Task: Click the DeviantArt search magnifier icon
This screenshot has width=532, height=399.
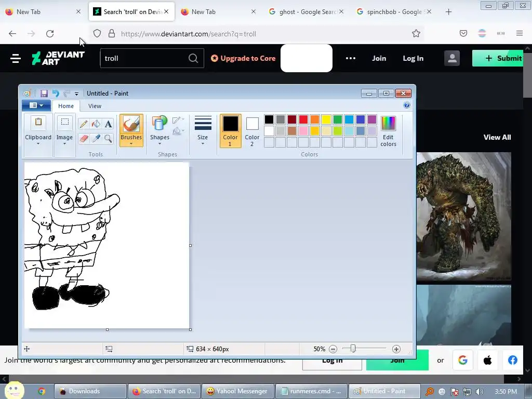Action: click(x=193, y=58)
